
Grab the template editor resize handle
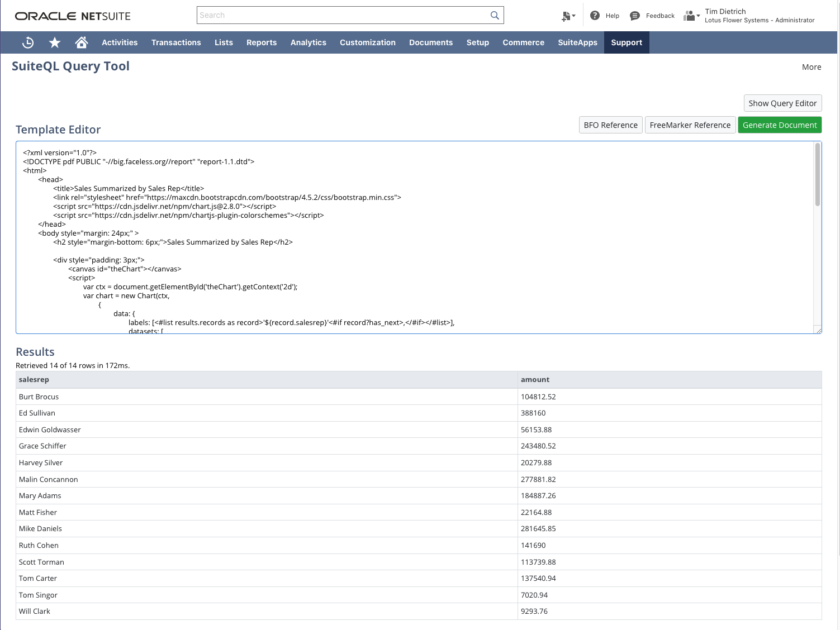pos(818,330)
